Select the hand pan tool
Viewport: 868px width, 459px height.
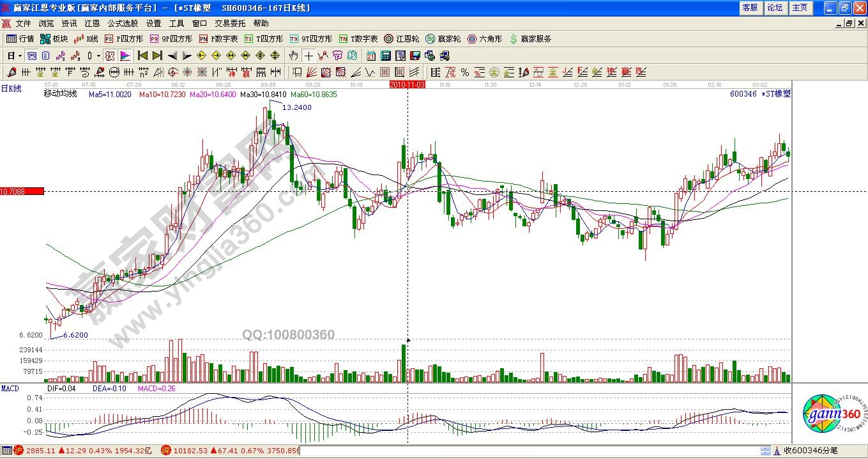pyautogui.click(x=294, y=56)
